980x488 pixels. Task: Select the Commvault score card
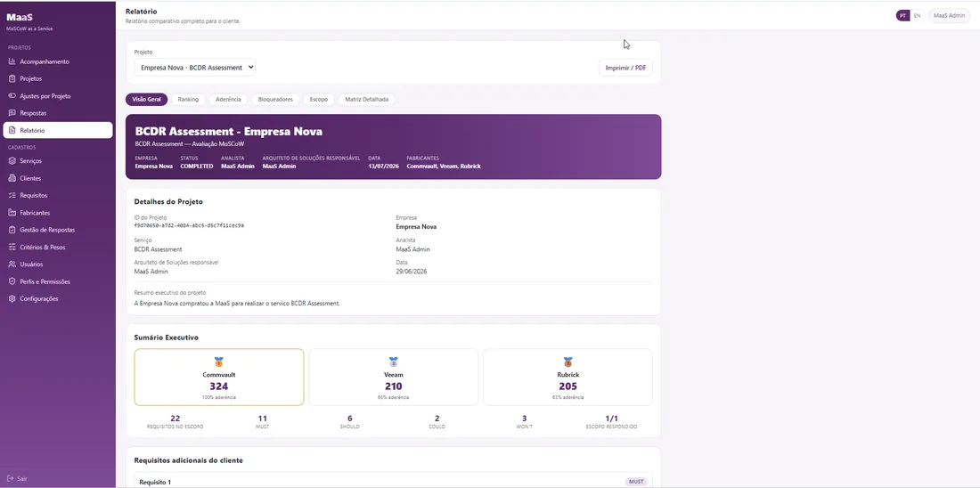(x=219, y=378)
